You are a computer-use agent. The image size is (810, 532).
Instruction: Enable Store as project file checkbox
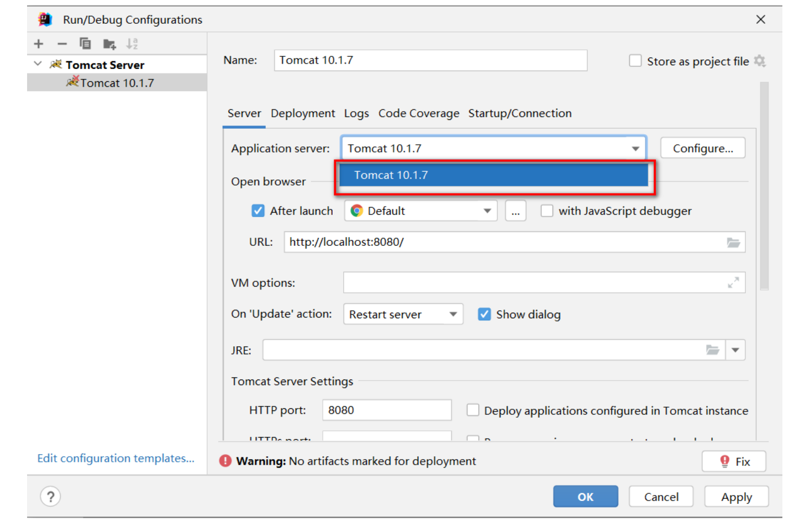click(635, 61)
